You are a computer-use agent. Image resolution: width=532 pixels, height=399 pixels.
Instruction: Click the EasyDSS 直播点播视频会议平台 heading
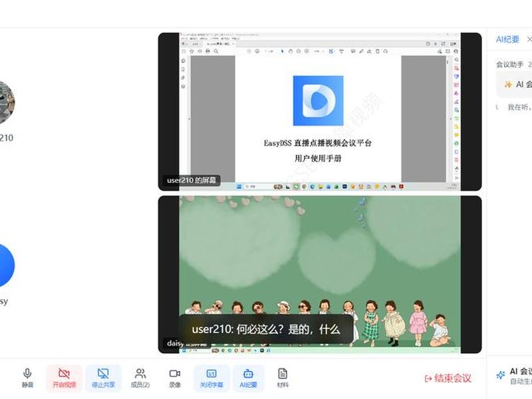(318, 143)
